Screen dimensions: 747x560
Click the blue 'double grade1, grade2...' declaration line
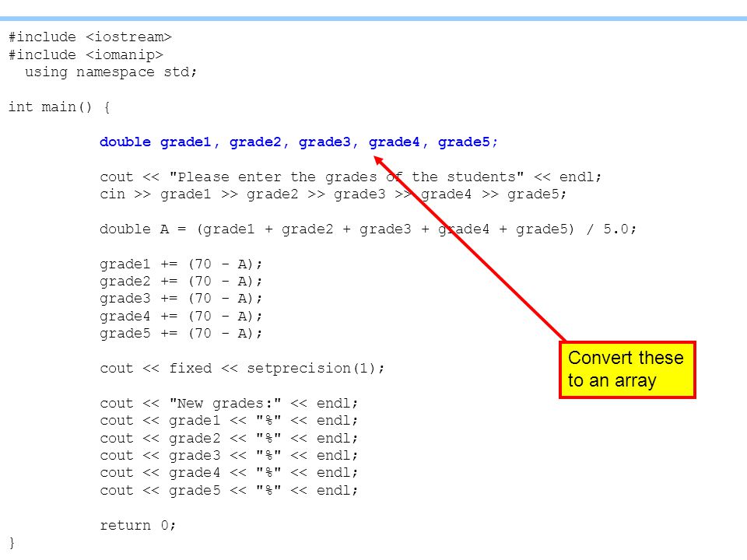299,142
